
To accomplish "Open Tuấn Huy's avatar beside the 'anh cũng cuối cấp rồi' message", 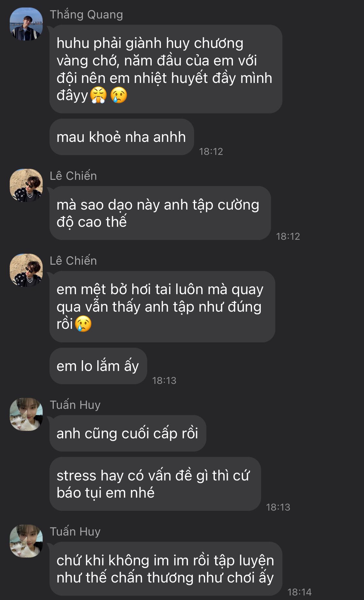I will [x=26, y=414].
